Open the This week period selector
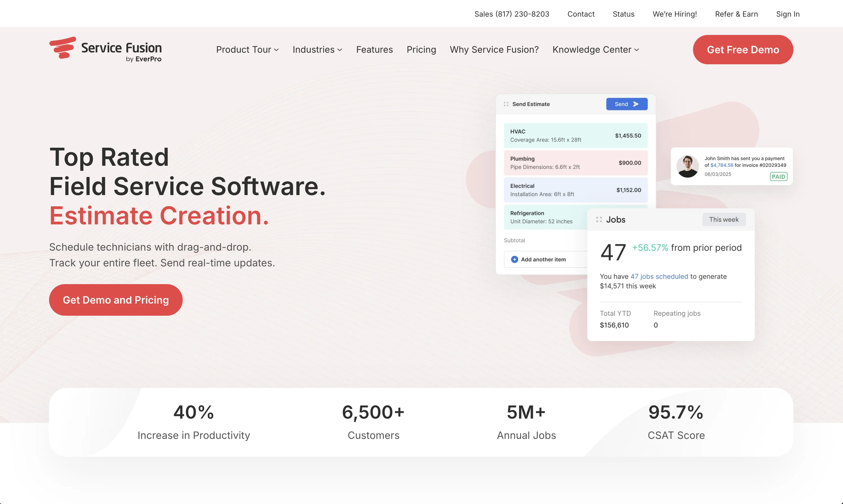This screenshot has height=504, width=843. [x=724, y=219]
